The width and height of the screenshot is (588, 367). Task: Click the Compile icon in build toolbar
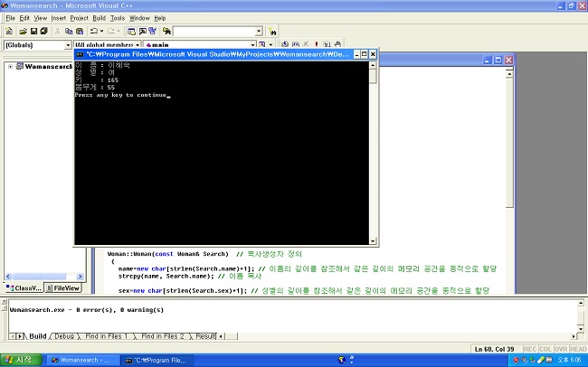[284, 44]
